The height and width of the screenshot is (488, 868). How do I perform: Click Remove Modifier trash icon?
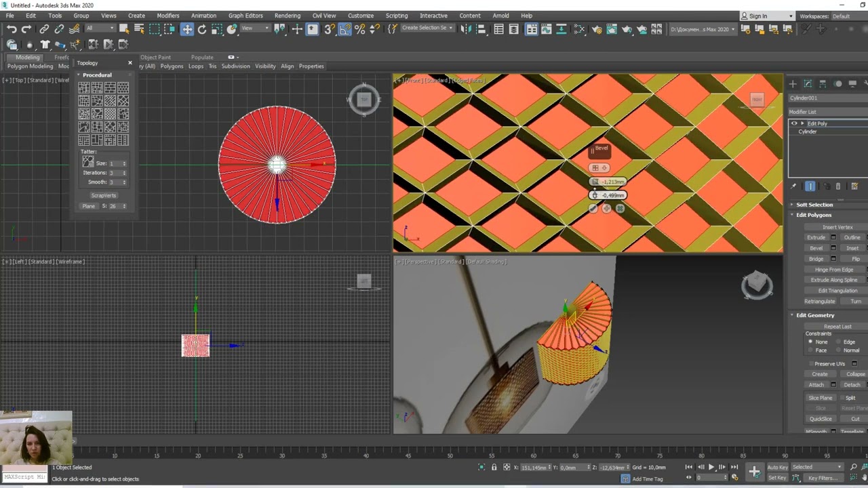tap(837, 186)
